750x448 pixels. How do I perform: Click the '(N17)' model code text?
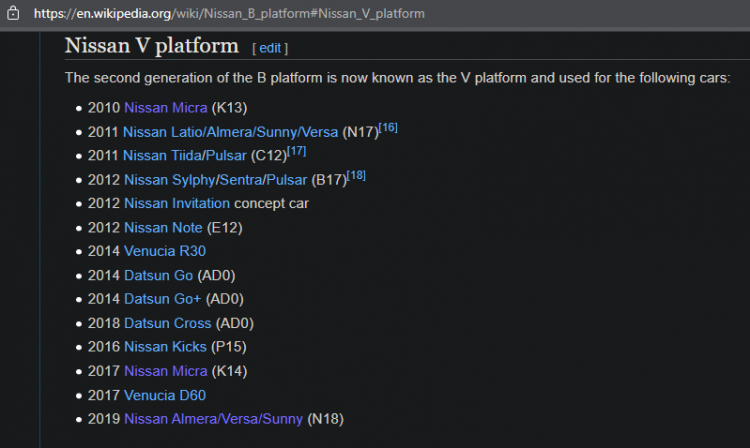coord(361,132)
